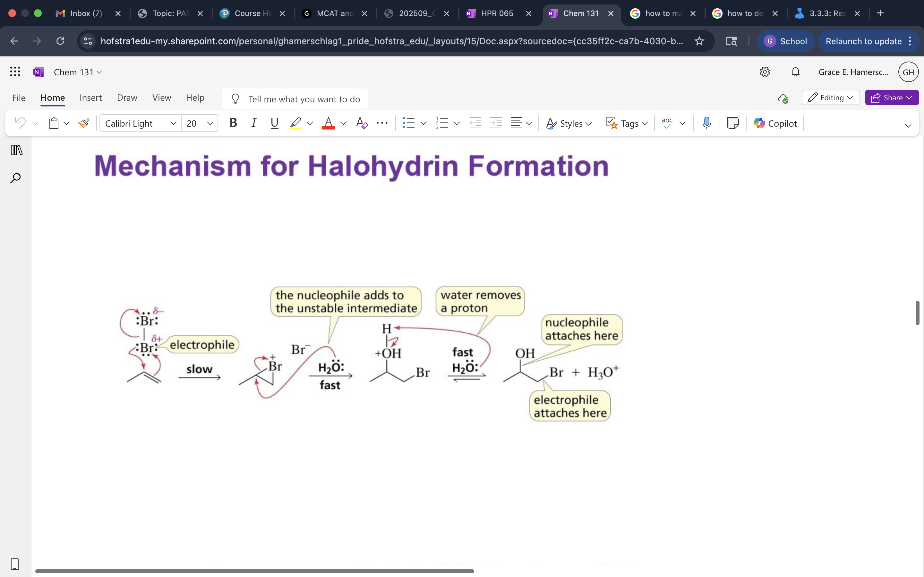This screenshot has height=577, width=924.
Task: Open the Draw ribbon tab
Action: [x=127, y=98]
